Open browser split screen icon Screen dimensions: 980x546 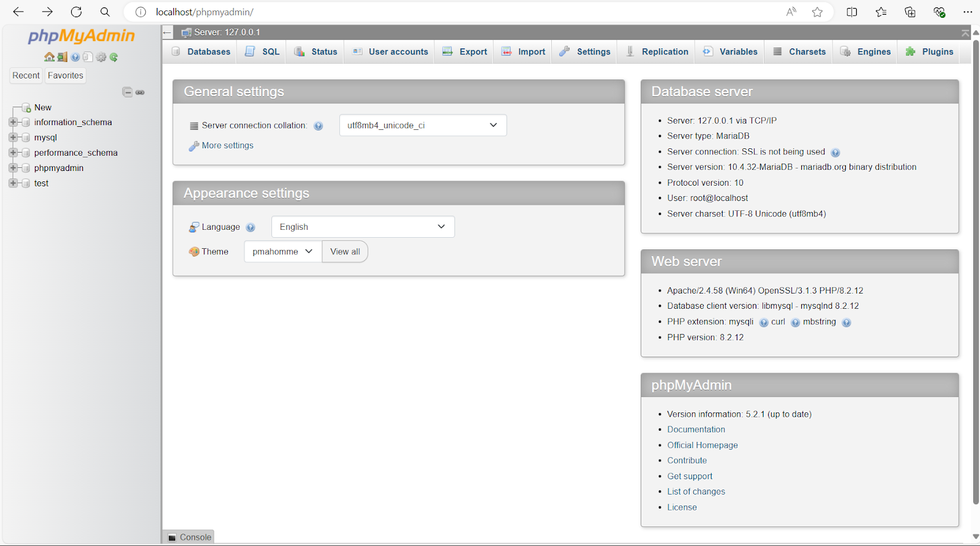coord(852,12)
